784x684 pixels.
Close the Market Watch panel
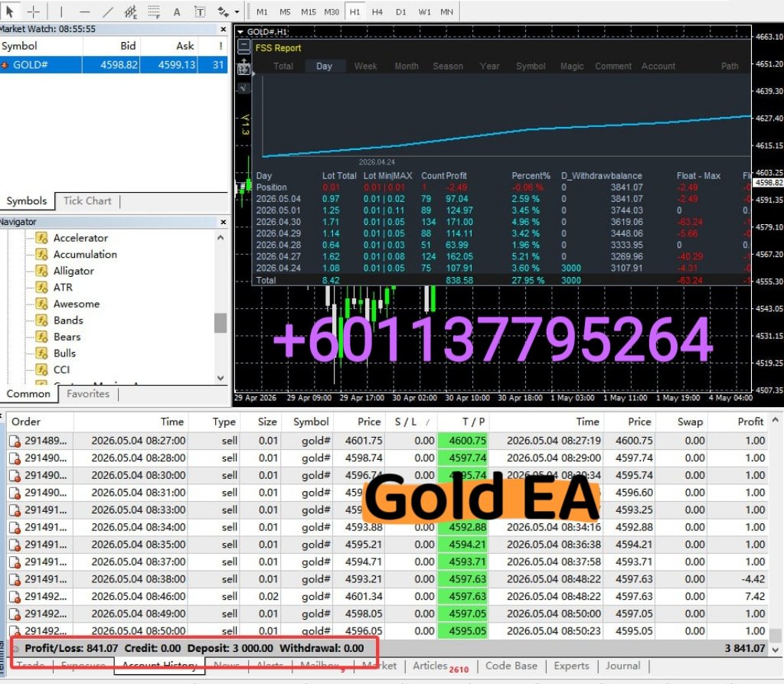(x=224, y=30)
